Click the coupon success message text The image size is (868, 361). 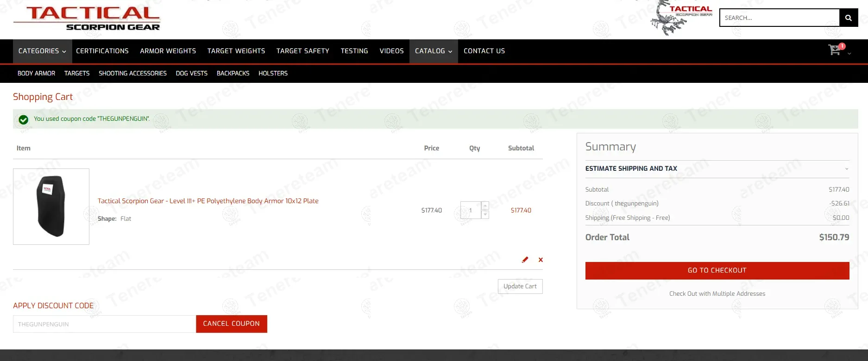(92, 119)
